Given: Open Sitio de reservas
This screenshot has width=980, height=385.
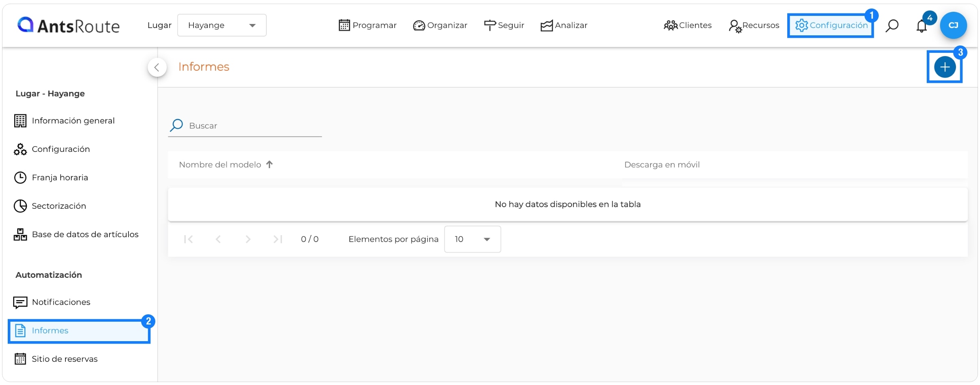Looking at the screenshot, I should [x=56, y=359].
